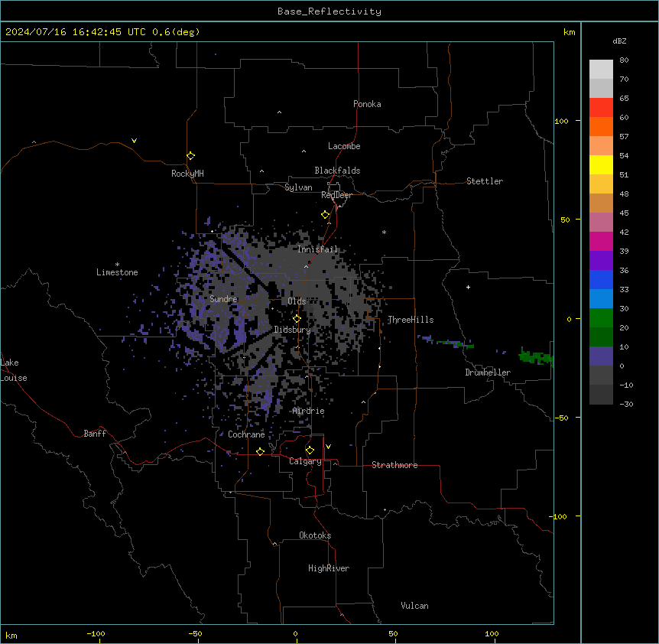Screen dimensions: 659x644
Task: Click the Calgary city label
Action: point(306,461)
